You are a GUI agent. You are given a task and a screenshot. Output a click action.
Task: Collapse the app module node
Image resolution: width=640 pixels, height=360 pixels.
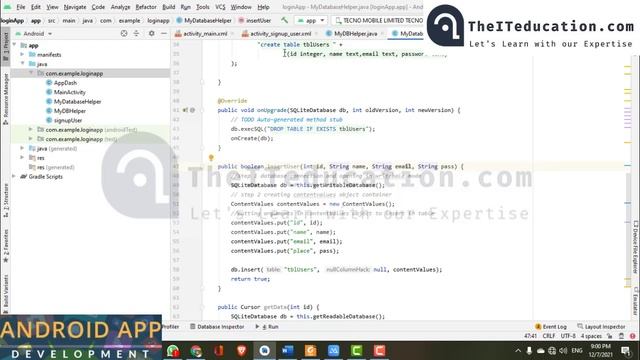point(14,45)
